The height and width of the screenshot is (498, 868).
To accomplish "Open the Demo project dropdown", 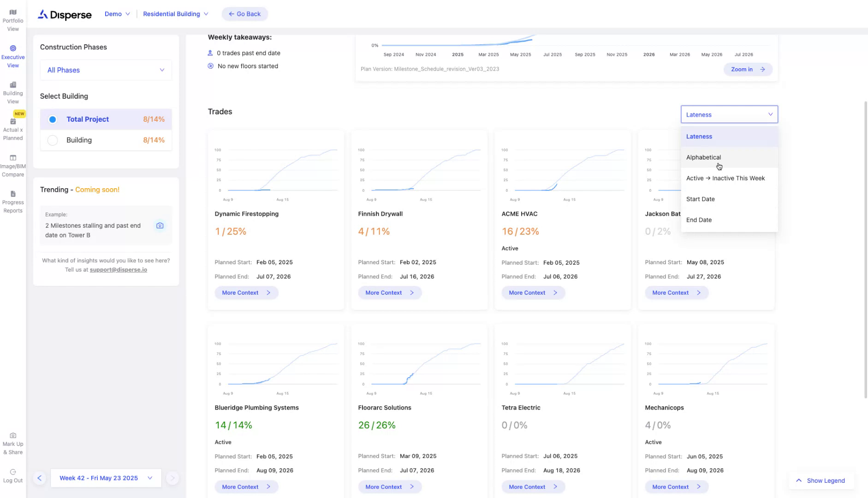I will pyautogui.click(x=117, y=14).
